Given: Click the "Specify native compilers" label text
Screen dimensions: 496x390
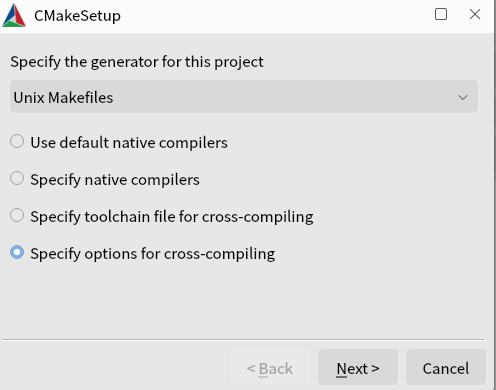Looking at the screenshot, I should (x=115, y=180).
